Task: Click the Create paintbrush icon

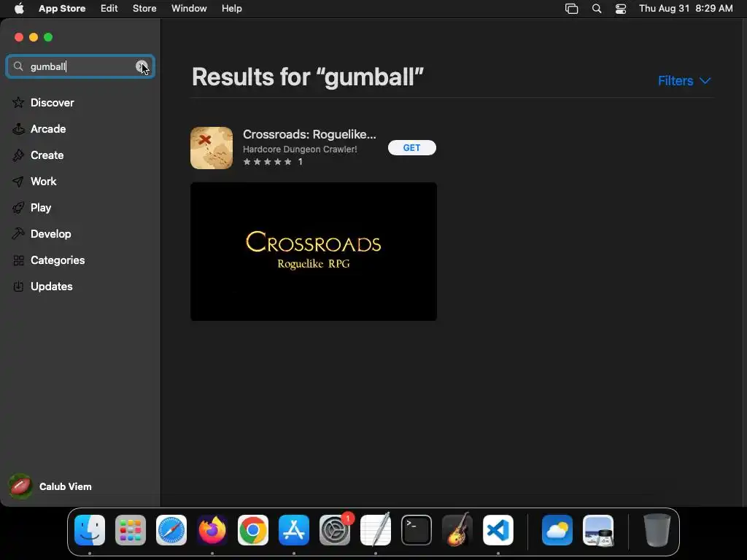Action: pyautogui.click(x=18, y=155)
